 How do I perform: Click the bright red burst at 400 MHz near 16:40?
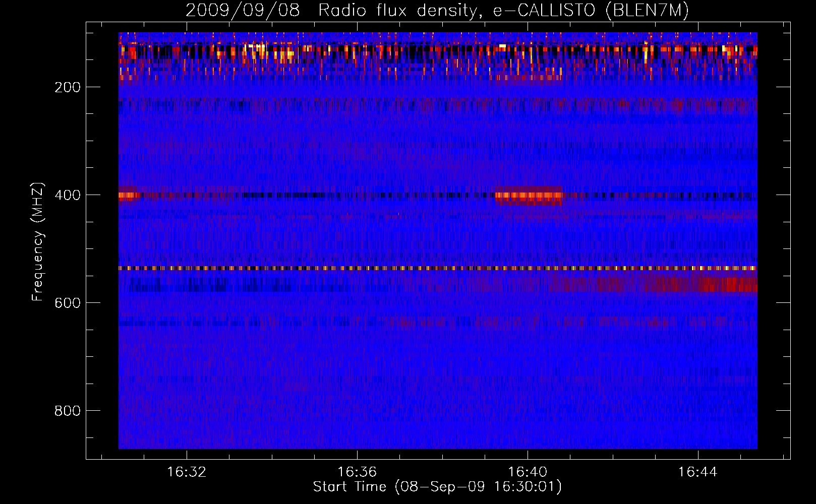529,196
